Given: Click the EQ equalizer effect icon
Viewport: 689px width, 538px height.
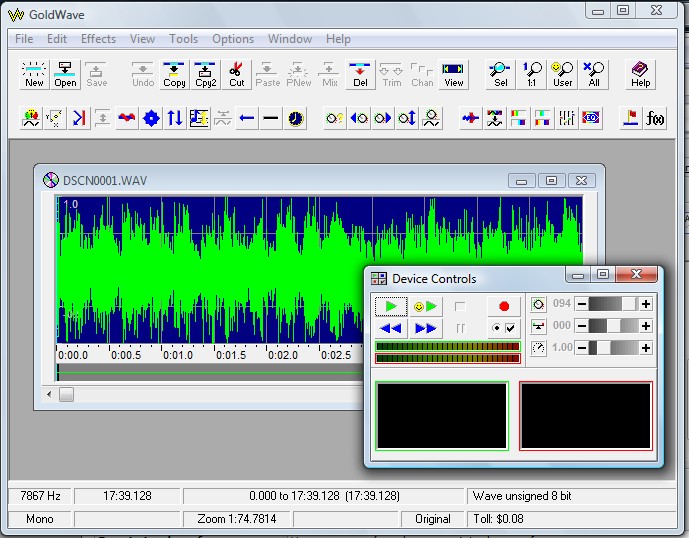Looking at the screenshot, I should pos(591,118).
